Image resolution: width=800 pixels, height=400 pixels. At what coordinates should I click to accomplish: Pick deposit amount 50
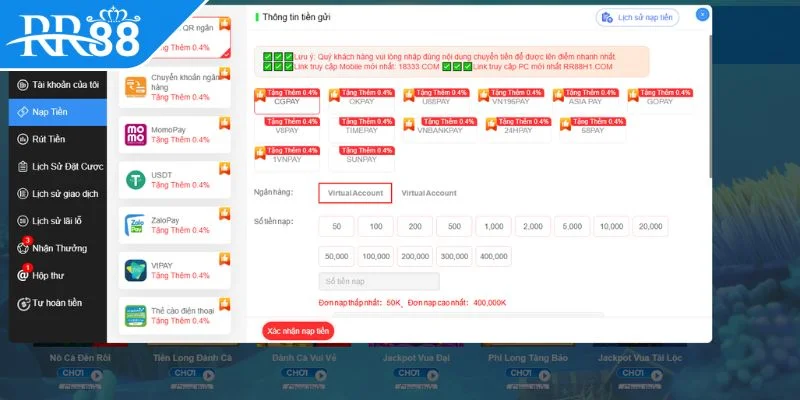coord(336,227)
